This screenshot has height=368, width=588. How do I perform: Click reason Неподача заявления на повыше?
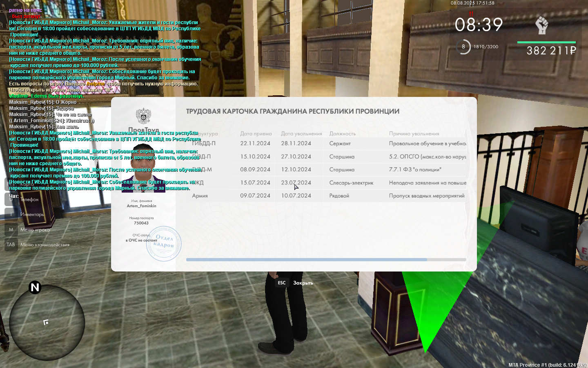[x=428, y=183]
